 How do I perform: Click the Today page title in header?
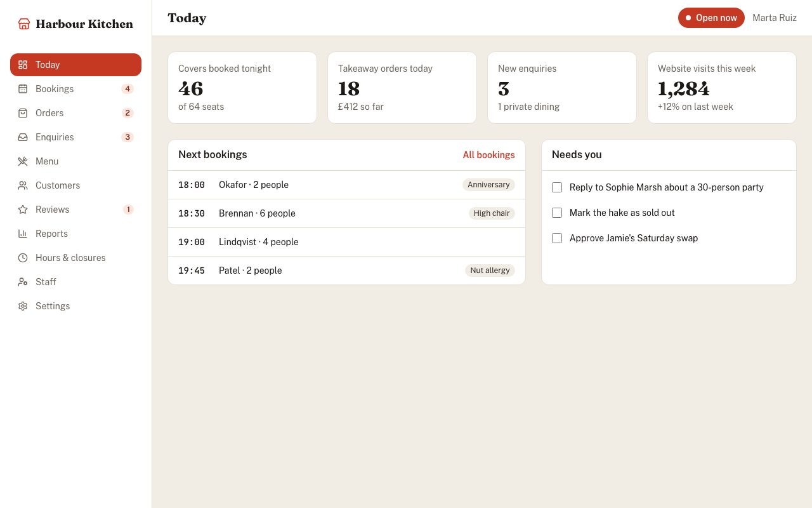[187, 18]
